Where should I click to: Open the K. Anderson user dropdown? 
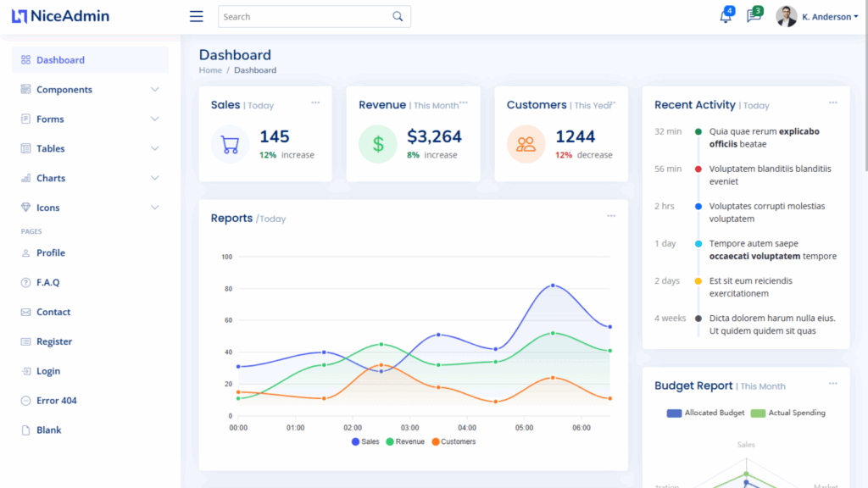point(830,17)
